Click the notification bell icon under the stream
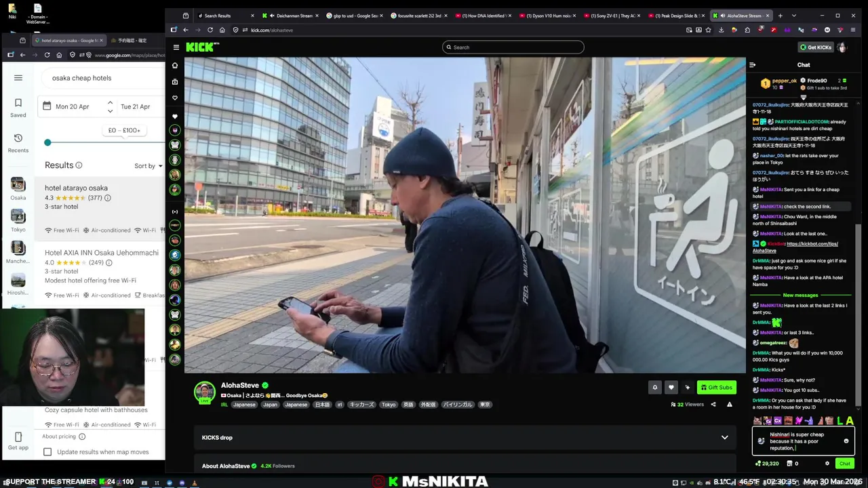The height and width of the screenshot is (488, 868). click(x=655, y=387)
